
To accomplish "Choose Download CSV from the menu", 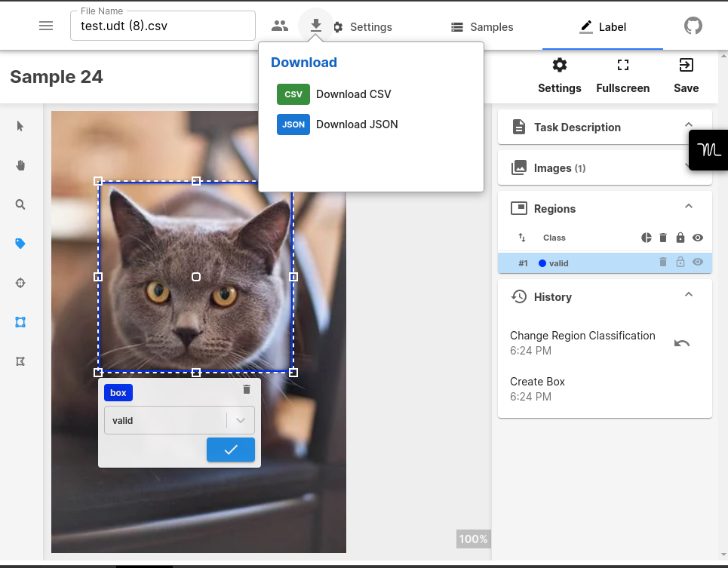I will (353, 94).
